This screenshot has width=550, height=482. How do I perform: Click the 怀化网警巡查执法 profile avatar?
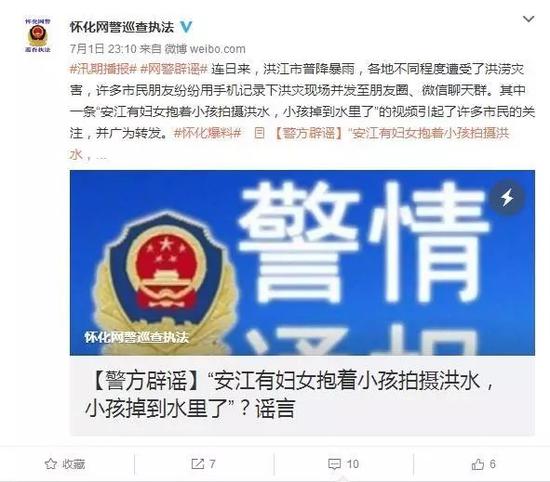point(38,35)
